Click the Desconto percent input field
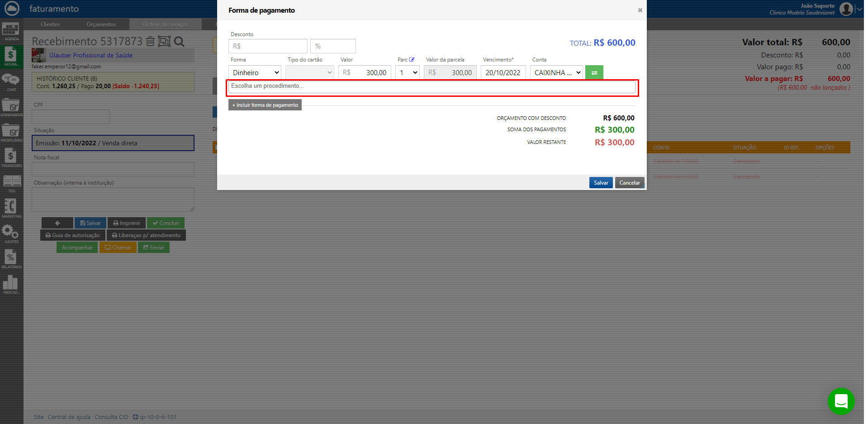 pos(333,46)
